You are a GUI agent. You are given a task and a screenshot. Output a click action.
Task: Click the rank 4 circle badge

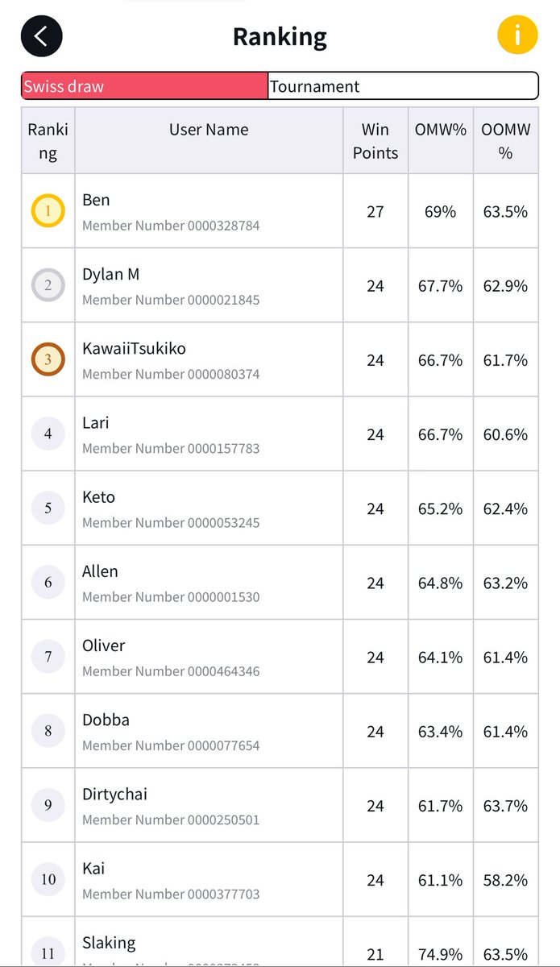click(48, 434)
